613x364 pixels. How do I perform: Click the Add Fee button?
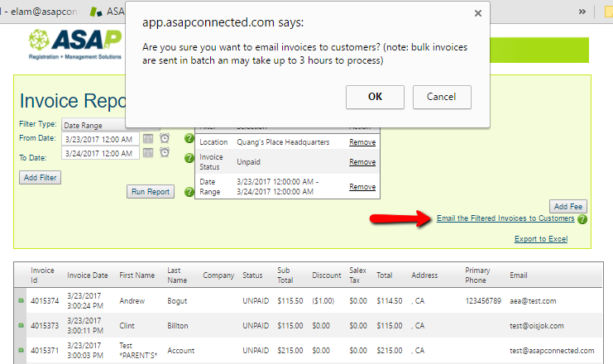point(568,206)
